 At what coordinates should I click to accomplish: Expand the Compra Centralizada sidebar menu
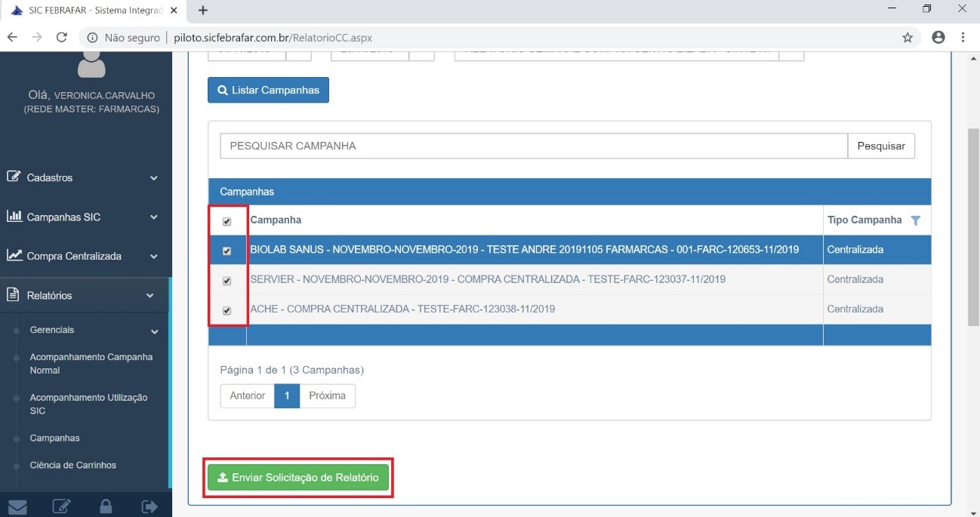[x=83, y=256]
